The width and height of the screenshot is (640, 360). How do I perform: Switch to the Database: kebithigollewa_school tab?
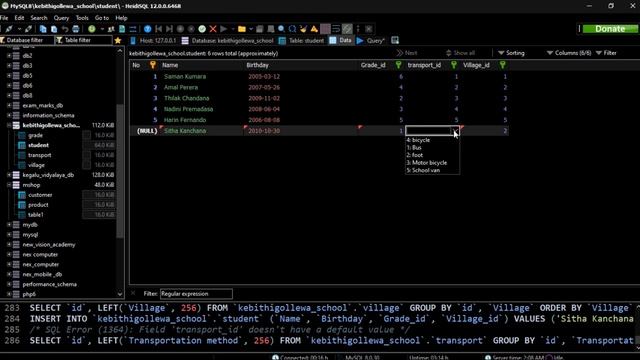pos(227,40)
